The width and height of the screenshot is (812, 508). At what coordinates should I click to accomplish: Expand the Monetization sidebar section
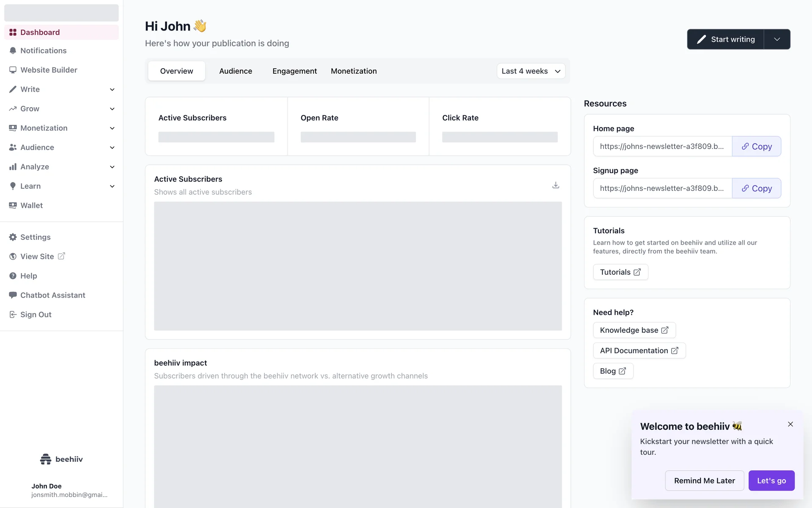coord(112,128)
